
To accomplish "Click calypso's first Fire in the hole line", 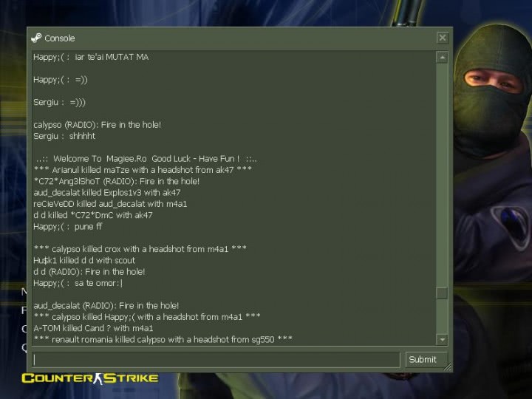I will tap(98, 125).
